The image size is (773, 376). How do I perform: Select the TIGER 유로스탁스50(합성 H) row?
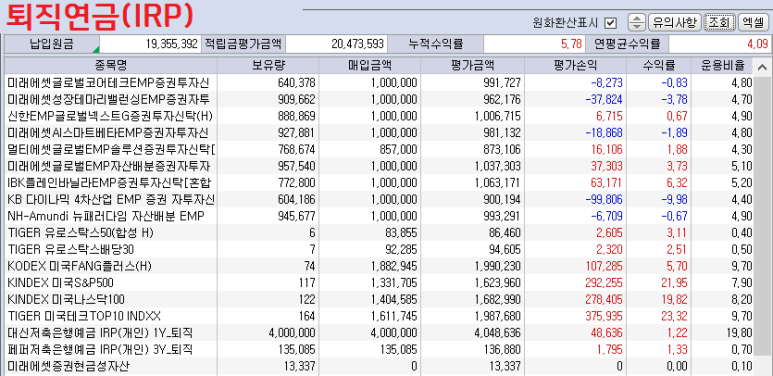click(x=379, y=233)
